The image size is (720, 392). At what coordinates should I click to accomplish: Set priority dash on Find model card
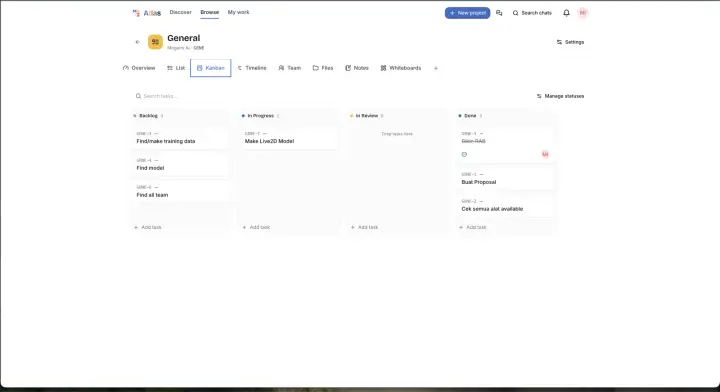(156, 160)
